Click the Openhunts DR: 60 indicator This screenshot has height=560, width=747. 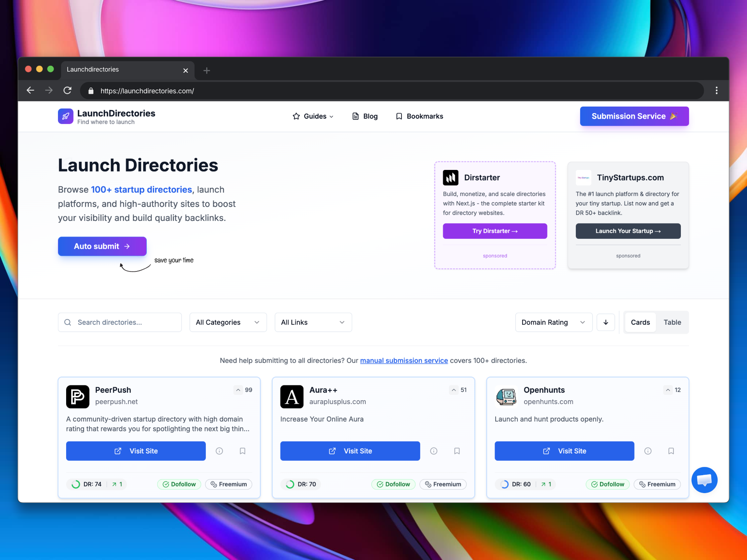tap(516, 484)
